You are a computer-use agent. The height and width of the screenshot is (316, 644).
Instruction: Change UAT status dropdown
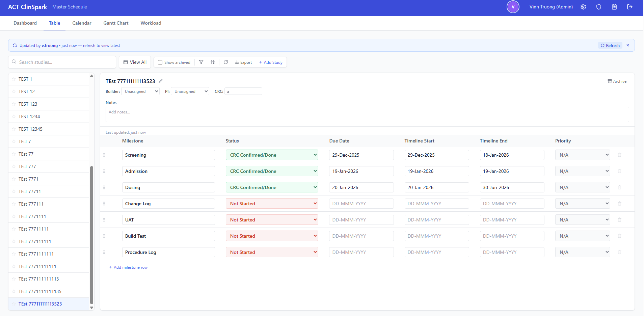(272, 220)
